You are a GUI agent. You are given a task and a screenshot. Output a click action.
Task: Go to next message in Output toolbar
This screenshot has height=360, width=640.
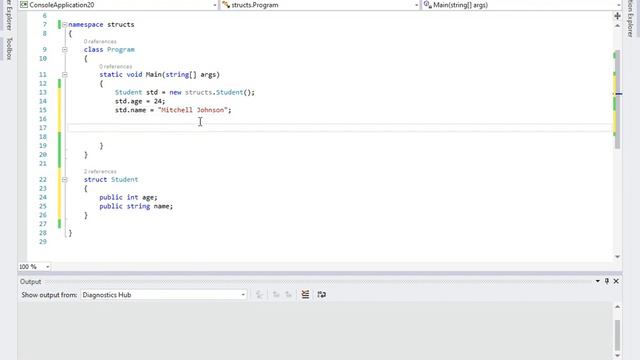289,295
